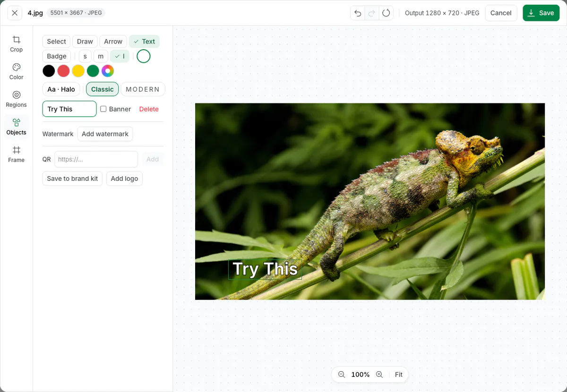The image size is (567, 392).
Task: Select the MODERN font style
Action: coord(143,89)
